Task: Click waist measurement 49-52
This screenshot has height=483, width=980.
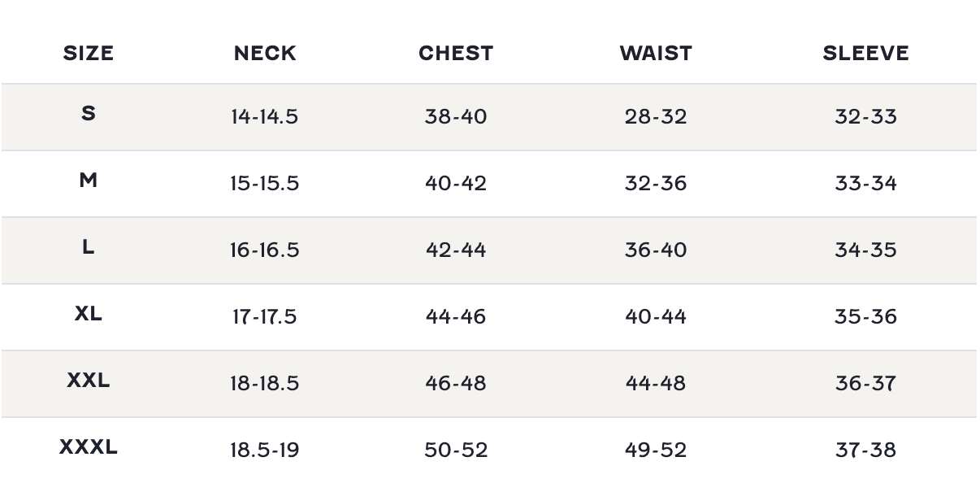Action: 656,450
